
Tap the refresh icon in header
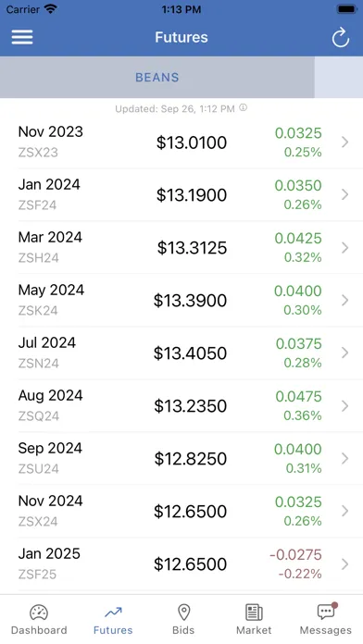341,38
